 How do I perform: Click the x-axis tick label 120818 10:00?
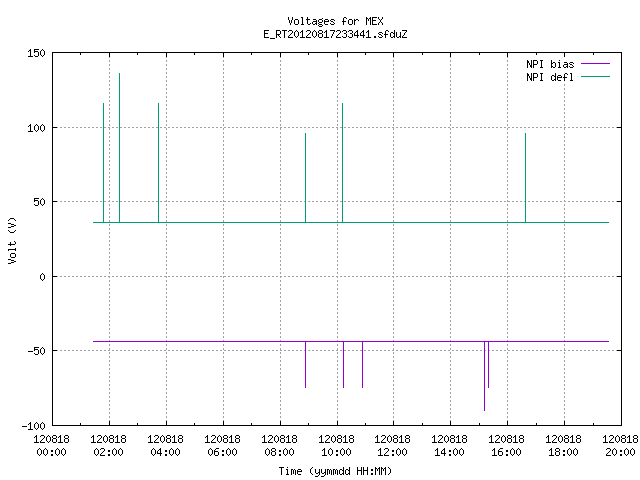pyautogui.click(x=336, y=446)
